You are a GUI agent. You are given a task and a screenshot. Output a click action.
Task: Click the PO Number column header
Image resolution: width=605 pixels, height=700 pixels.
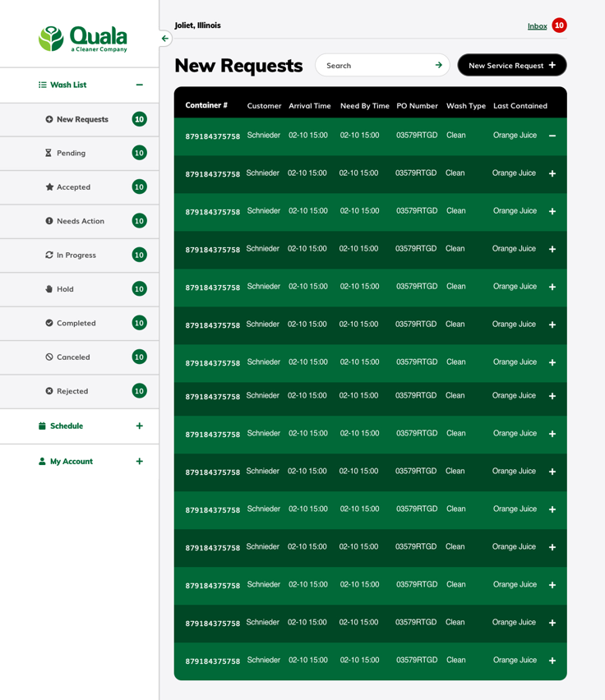click(x=417, y=106)
